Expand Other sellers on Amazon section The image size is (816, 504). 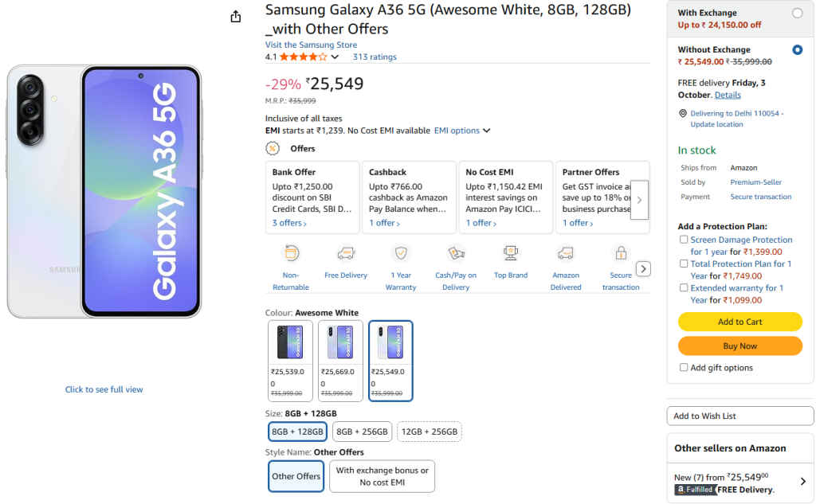tap(802, 481)
